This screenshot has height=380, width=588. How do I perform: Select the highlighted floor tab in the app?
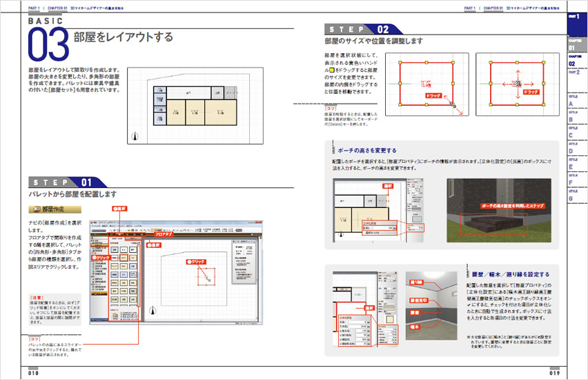click(119, 235)
